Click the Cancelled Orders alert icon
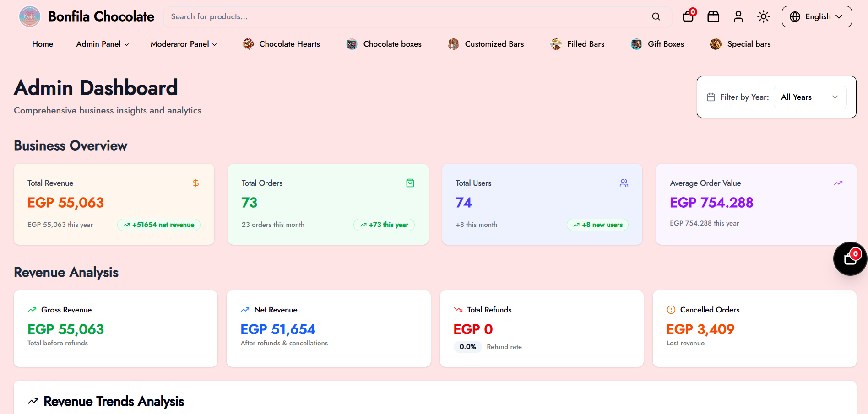The height and width of the screenshot is (414, 868). pyautogui.click(x=671, y=310)
